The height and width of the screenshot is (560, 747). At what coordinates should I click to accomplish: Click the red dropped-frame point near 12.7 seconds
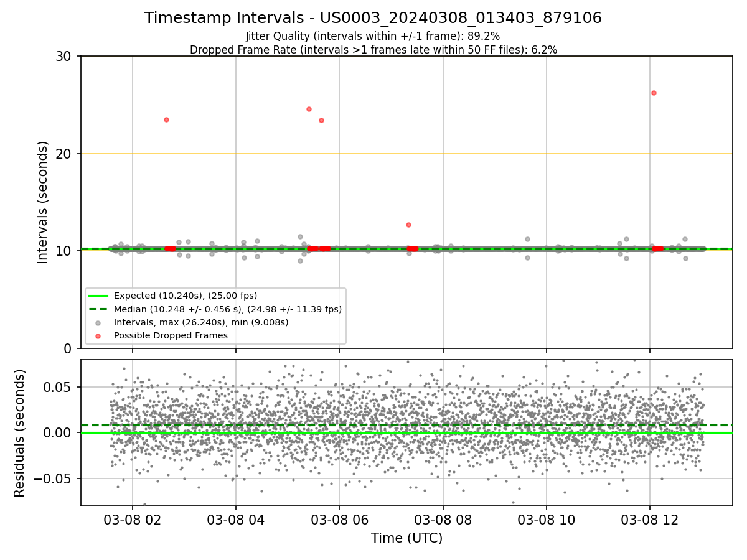click(408, 225)
